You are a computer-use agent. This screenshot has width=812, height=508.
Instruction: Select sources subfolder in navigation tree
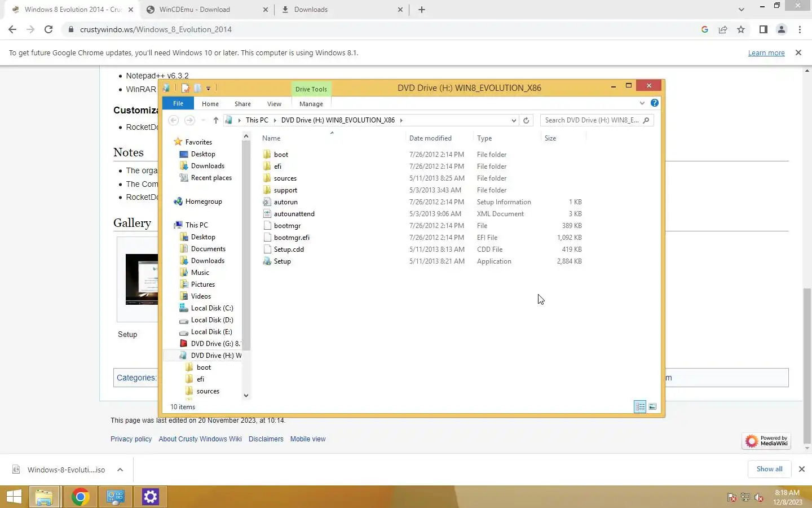(208, 391)
